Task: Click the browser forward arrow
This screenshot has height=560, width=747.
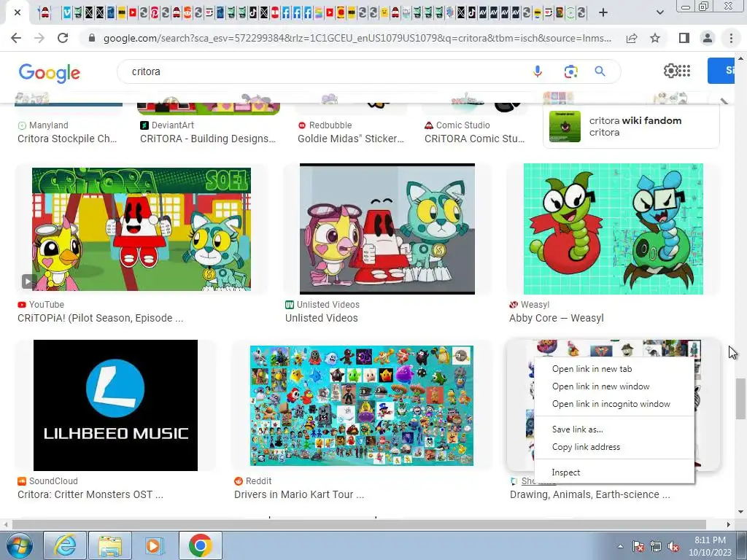Action: (x=39, y=38)
